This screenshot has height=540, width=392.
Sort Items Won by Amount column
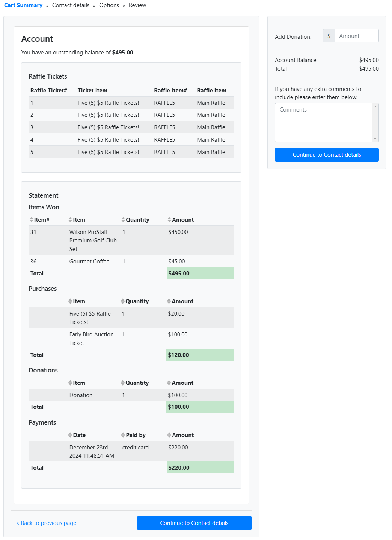(181, 220)
